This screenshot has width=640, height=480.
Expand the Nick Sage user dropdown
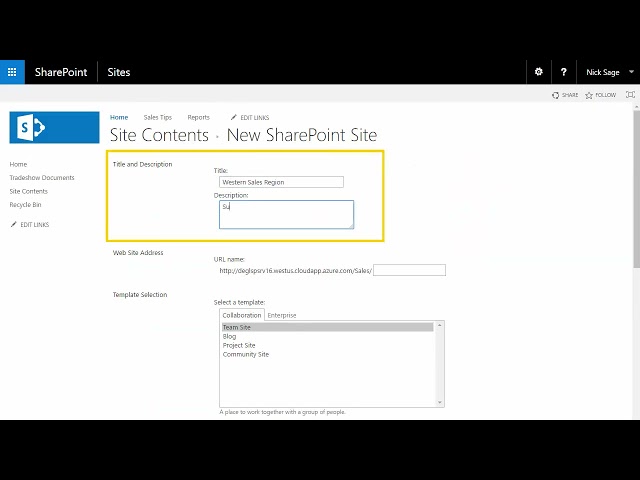[x=631, y=72]
